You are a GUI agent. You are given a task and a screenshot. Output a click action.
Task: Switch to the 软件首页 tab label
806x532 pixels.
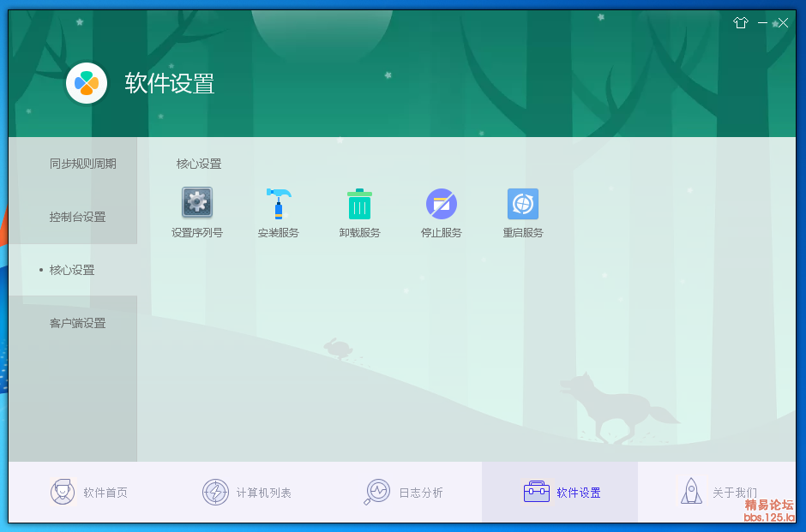click(105, 493)
